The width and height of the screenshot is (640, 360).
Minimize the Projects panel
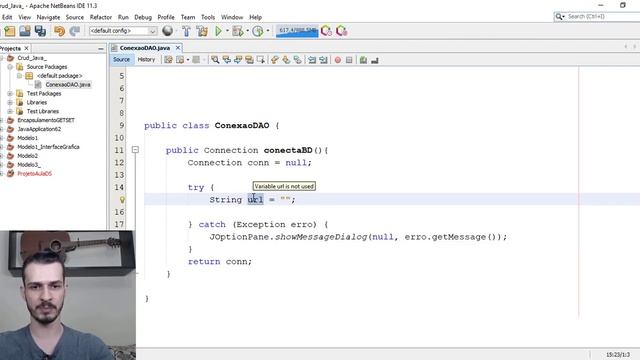coord(101,49)
